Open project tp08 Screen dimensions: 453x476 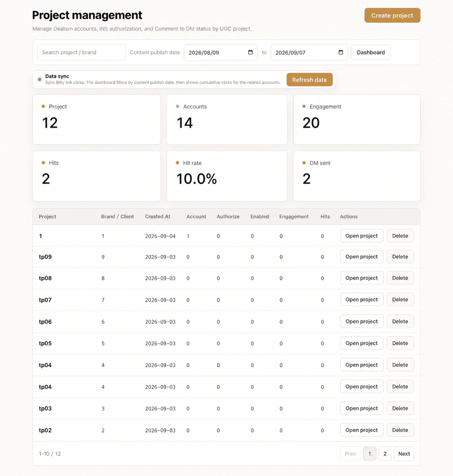click(x=362, y=278)
